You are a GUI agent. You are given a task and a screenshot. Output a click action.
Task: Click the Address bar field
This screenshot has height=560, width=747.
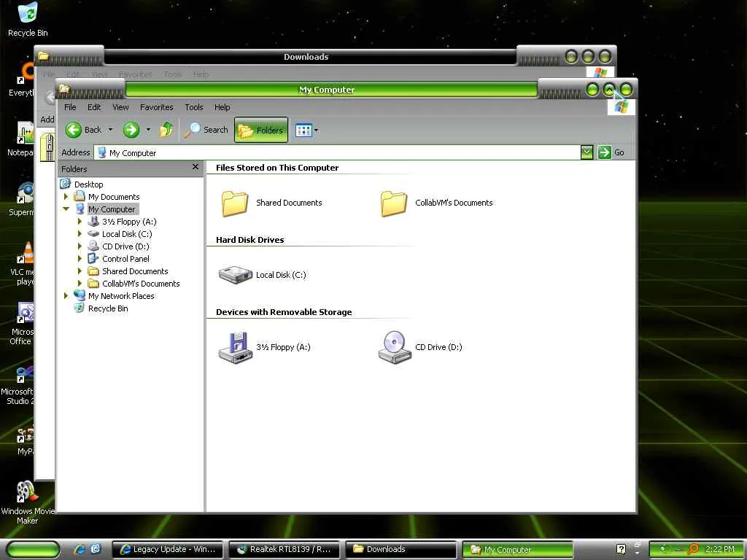(x=337, y=153)
